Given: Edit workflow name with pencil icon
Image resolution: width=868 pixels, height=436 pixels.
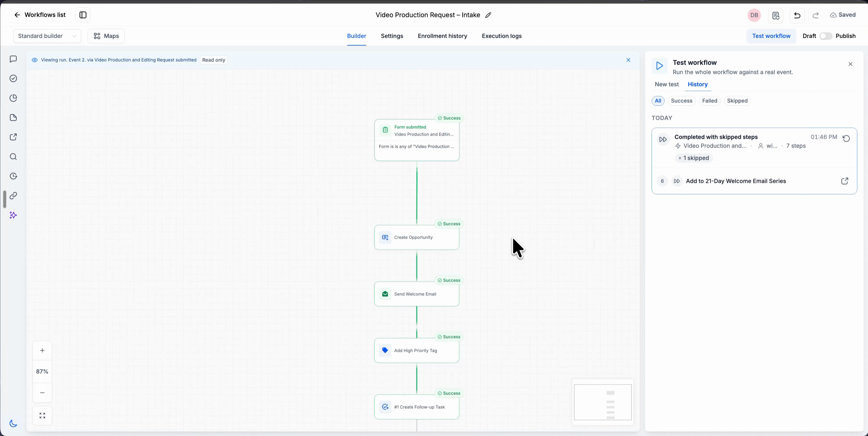Looking at the screenshot, I should pos(488,15).
